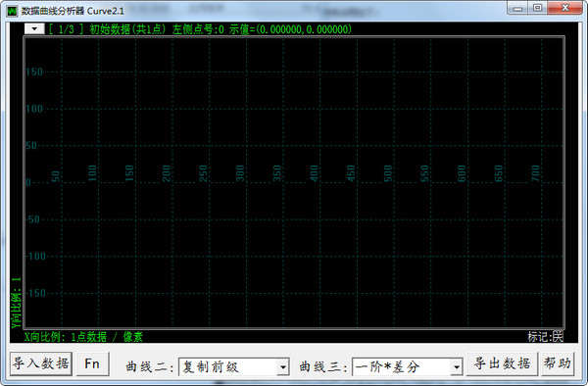Close the Curve2.1 window
The image size is (588, 386).
pos(565,8)
